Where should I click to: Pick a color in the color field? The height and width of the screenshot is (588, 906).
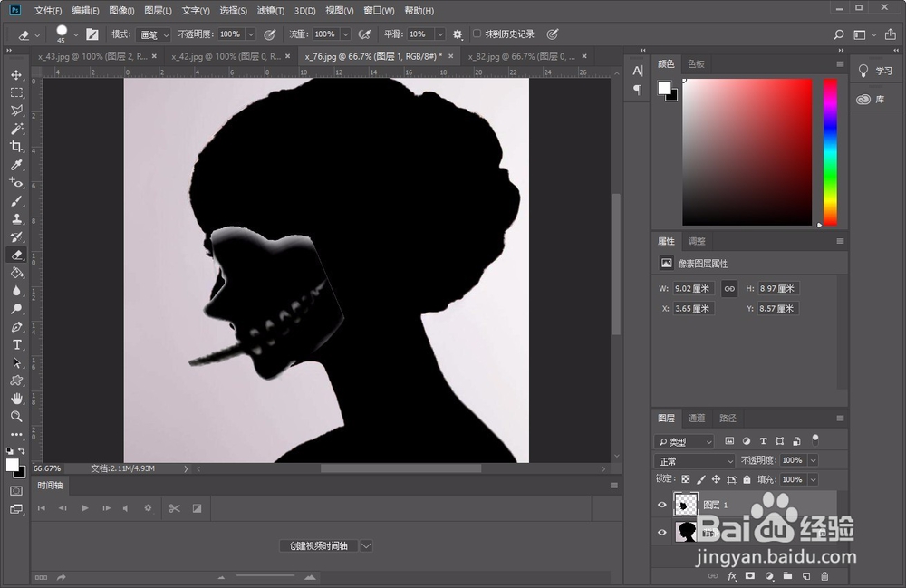[747, 152]
